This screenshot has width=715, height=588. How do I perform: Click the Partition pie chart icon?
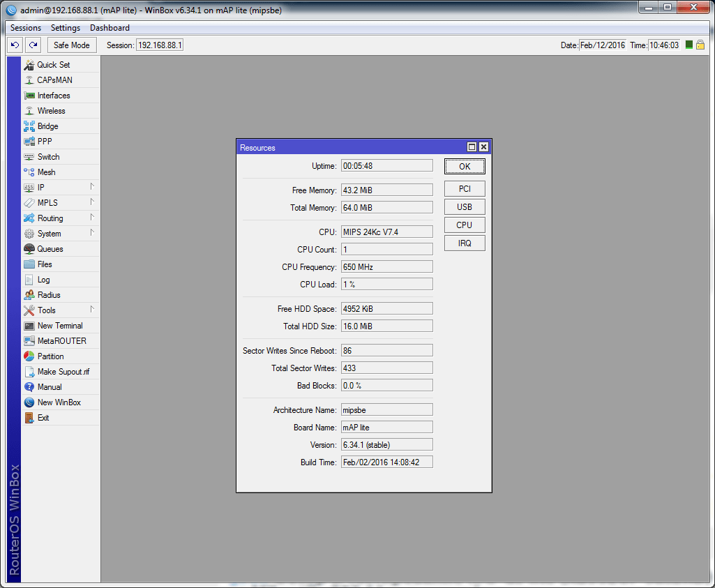click(29, 356)
